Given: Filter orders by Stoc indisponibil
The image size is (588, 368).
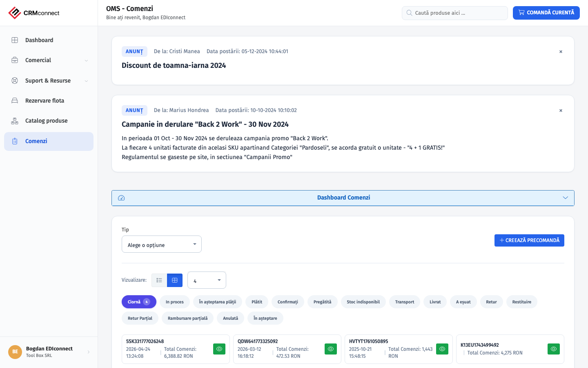Looking at the screenshot, I should click(363, 302).
